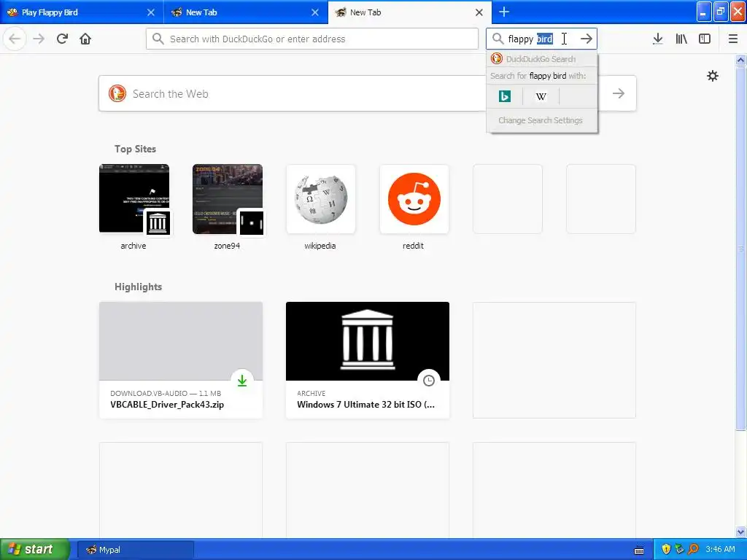Click the 3:46 AM clock
This screenshot has width=747, height=560.
(x=720, y=549)
